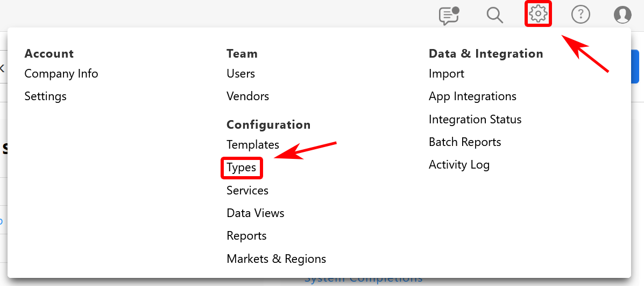Open the messages chat icon

[449, 15]
